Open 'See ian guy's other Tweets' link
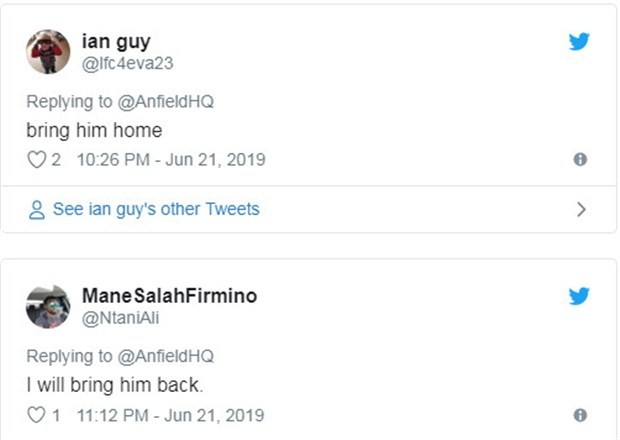The width and height of the screenshot is (620, 440). click(156, 209)
